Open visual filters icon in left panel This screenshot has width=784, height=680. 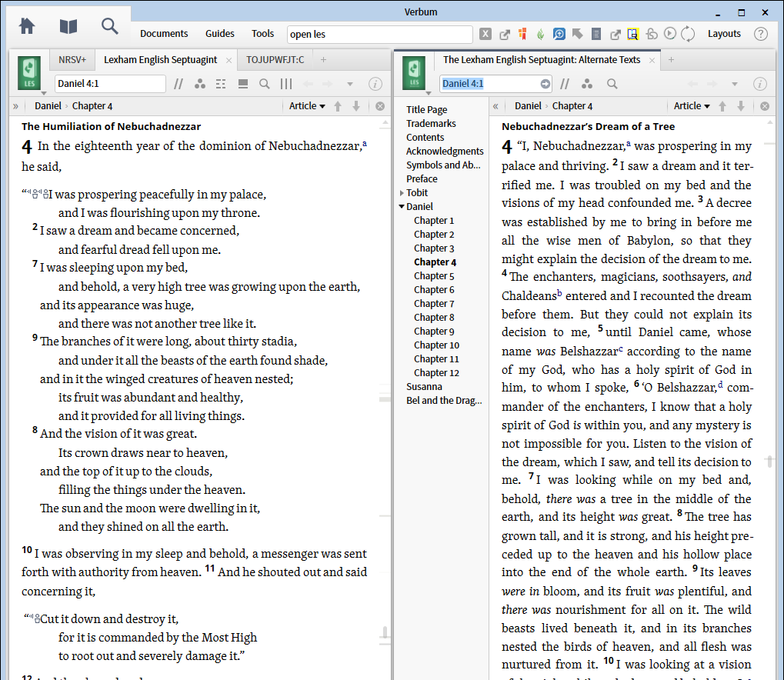click(x=200, y=84)
